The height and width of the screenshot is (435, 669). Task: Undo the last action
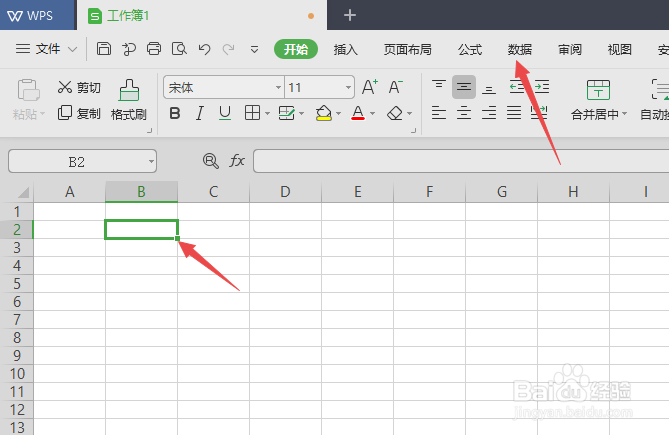(x=204, y=49)
